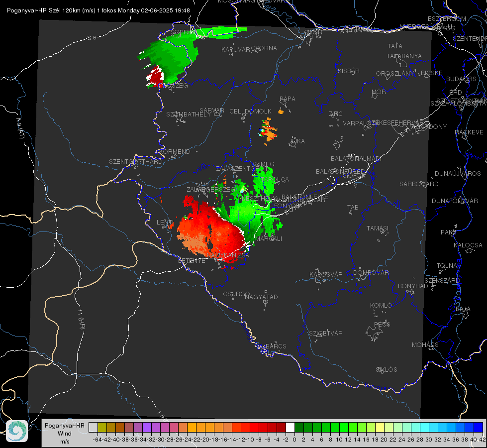Click the MOHACS city label
The height and width of the screenshot is (448, 487).
[425, 345]
